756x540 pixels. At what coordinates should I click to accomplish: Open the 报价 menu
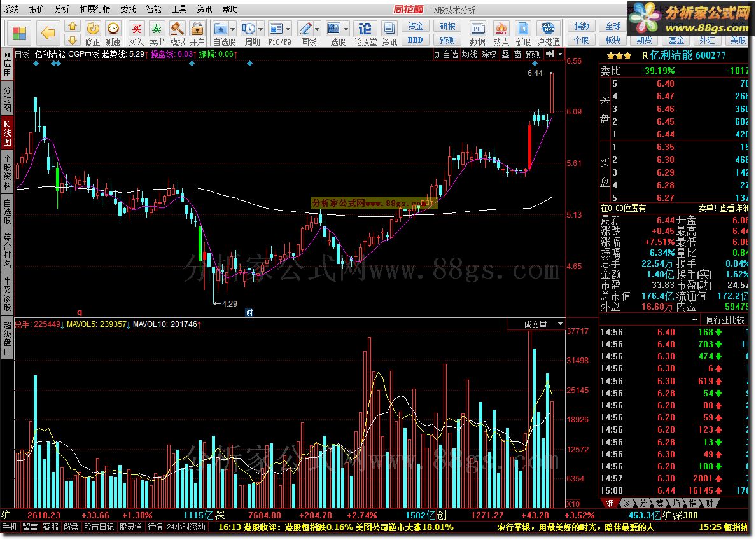(37, 9)
